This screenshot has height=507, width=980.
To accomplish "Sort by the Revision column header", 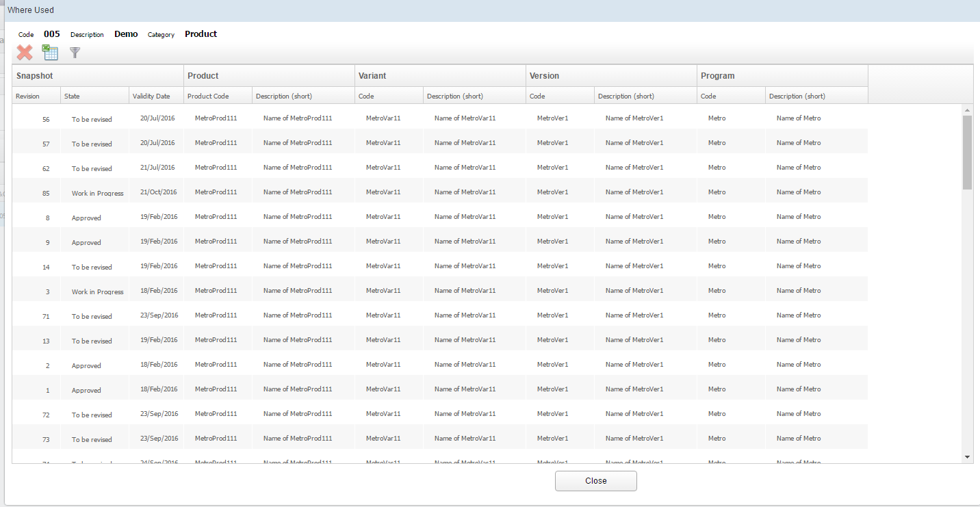I will 28,96.
